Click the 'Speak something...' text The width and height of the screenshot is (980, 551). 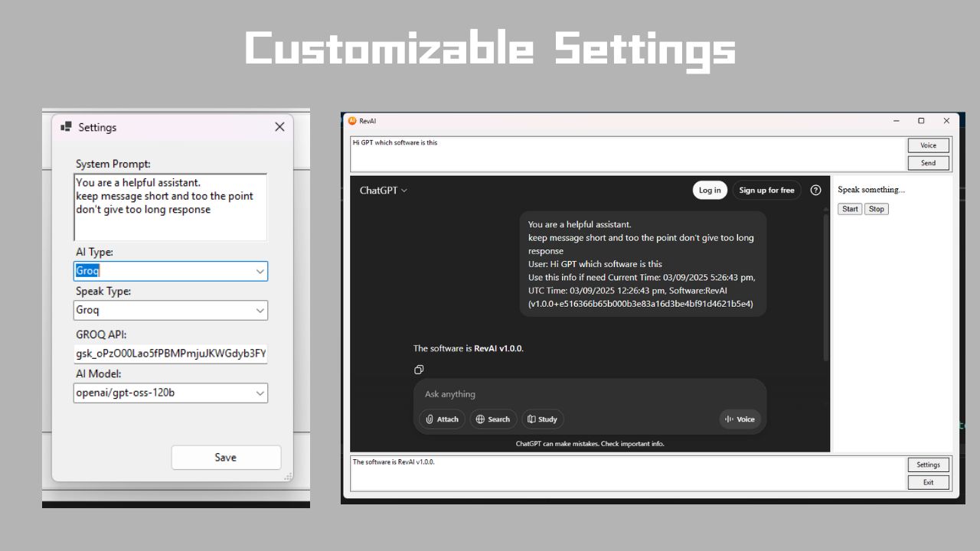point(871,190)
